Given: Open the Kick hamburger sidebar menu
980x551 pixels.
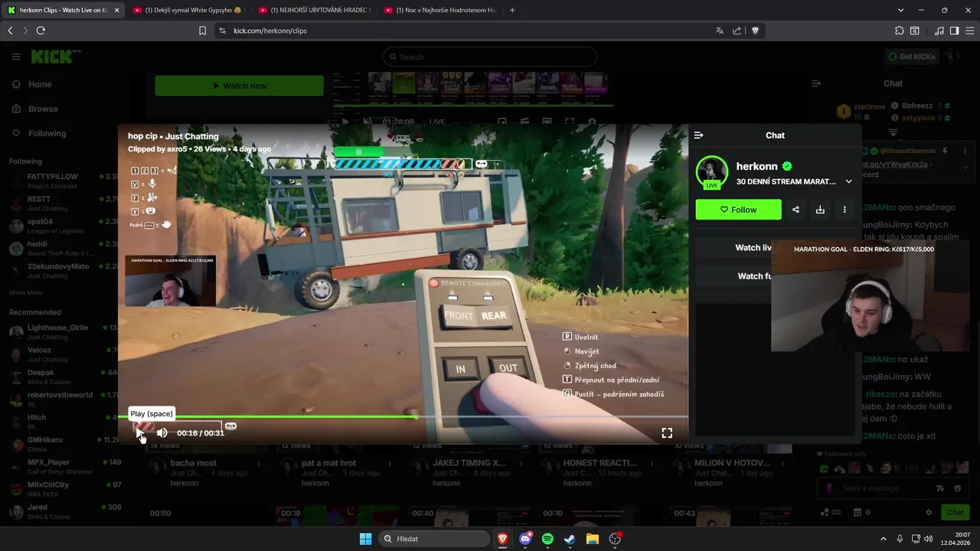Looking at the screenshot, I should (x=16, y=57).
